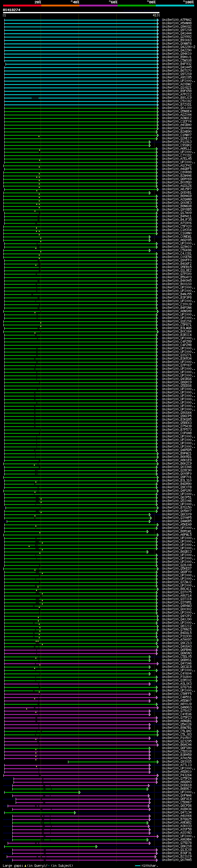This screenshot has width=197, height=868.
Task: Click the alignment bar for UniRef100_B4F932
Action: [x=82, y=64]
